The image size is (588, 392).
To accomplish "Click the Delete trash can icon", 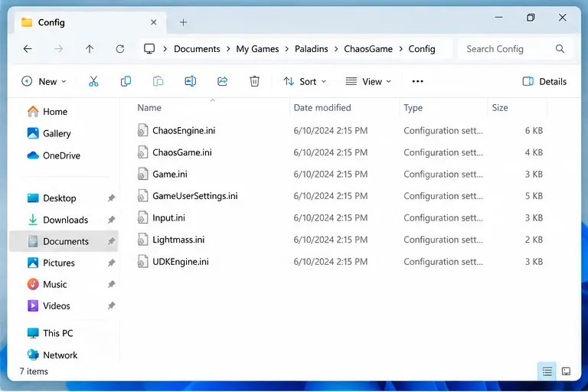I will tap(255, 81).
